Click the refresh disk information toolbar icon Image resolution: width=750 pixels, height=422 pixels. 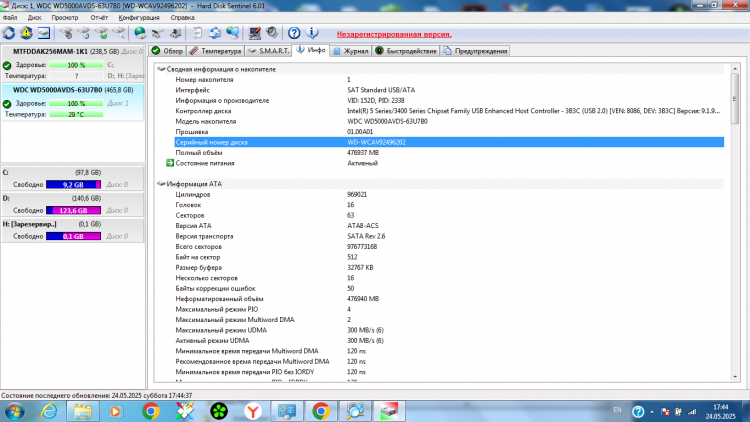(9, 33)
